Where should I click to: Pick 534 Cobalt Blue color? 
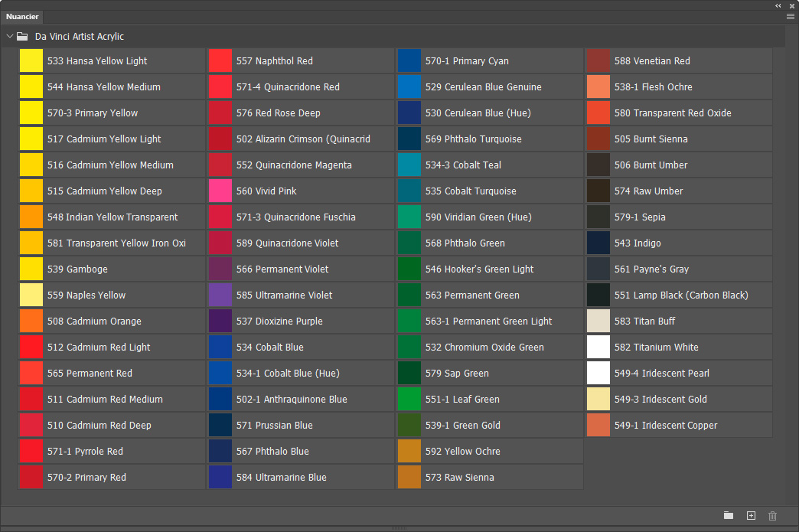[301, 347]
